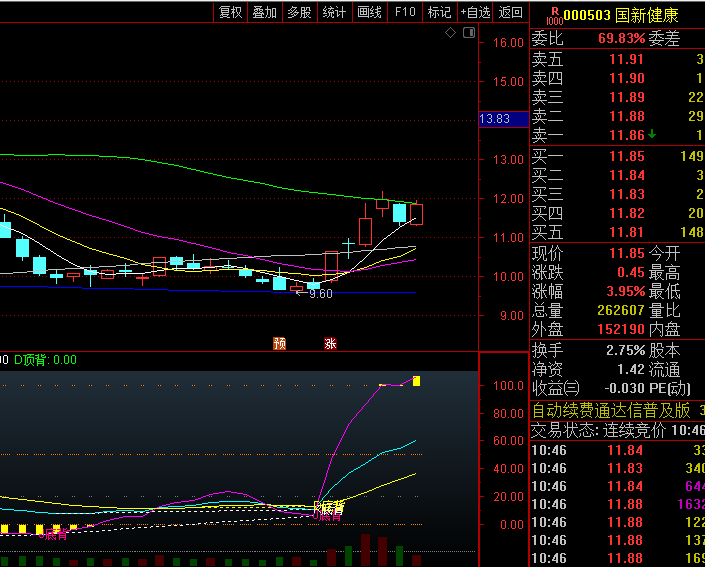Click the green down arrow beside 卖一 price
Viewport: 705px width, 567px height.
coord(653,134)
